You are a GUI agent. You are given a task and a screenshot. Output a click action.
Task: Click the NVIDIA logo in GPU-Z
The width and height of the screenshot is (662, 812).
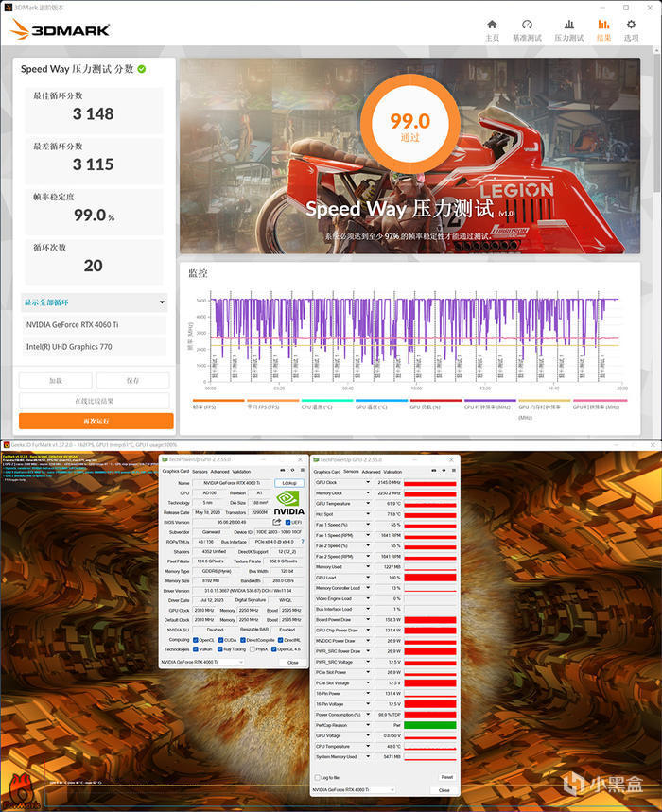[x=288, y=503]
